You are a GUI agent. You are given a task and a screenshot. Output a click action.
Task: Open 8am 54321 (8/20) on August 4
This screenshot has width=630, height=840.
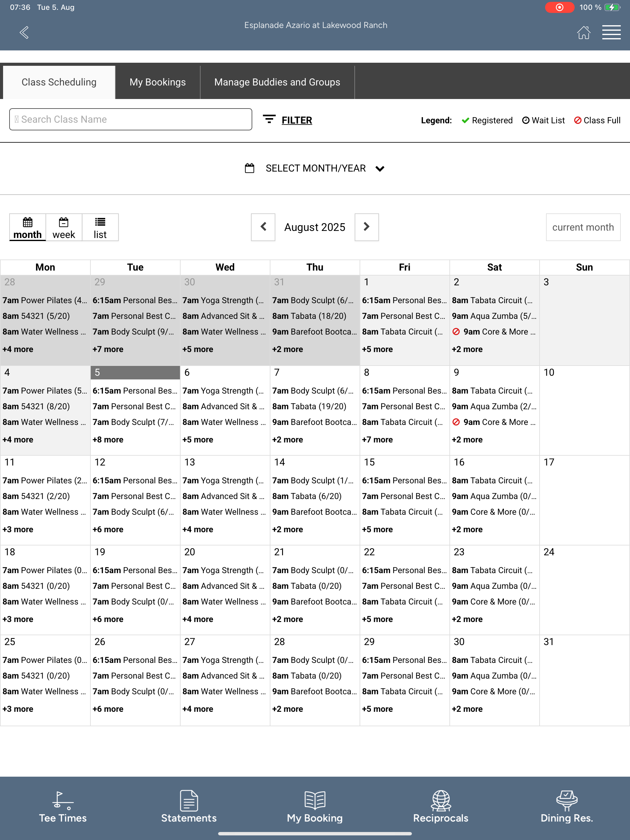(x=36, y=406)
